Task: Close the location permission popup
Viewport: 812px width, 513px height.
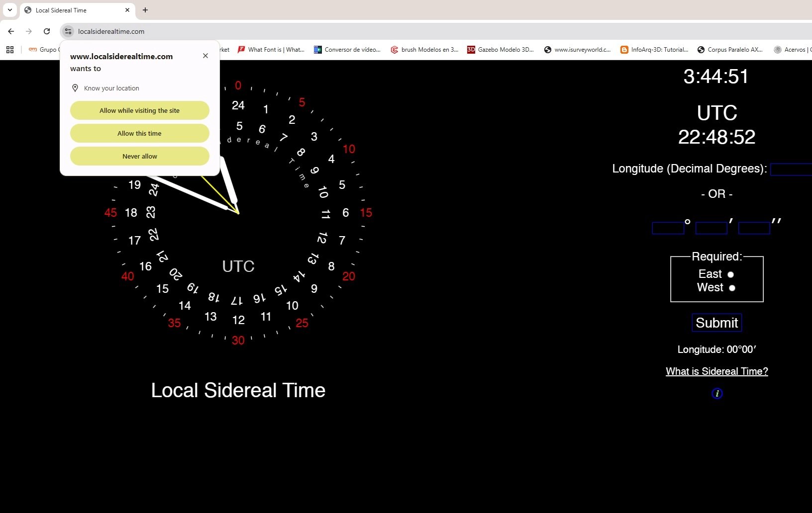Action: [x=205, y=56]
